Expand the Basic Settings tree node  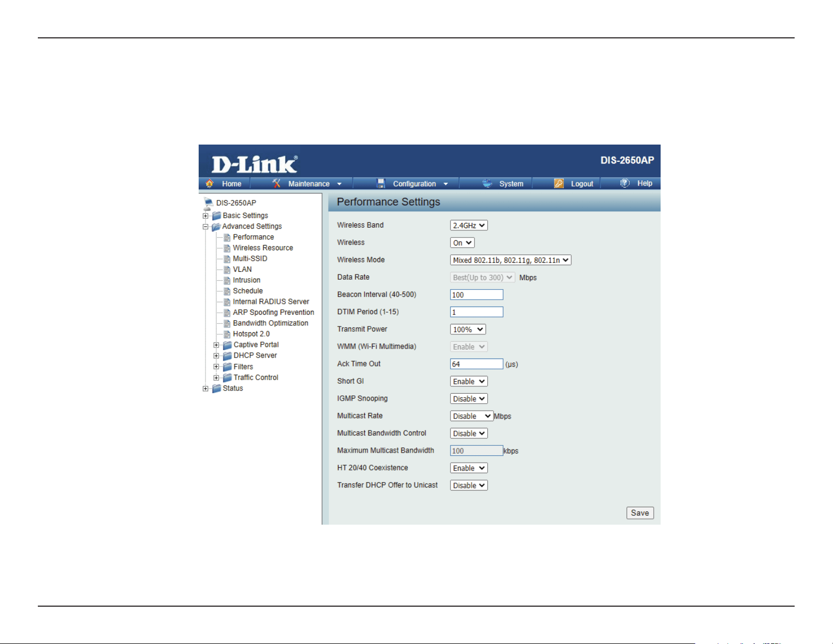pos(205,216)
